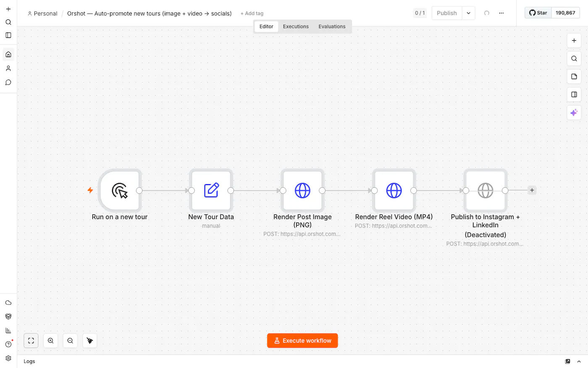The height and width of the screenshot is (368, 588).
Task: Tidy up workflow with broom icon
Action: [x=90, y=341]
